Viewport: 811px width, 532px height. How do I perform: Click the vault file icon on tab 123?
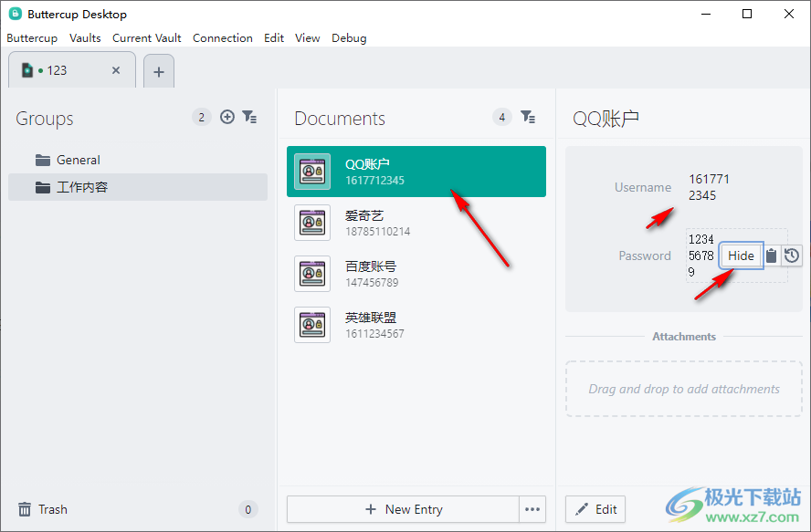26,70
